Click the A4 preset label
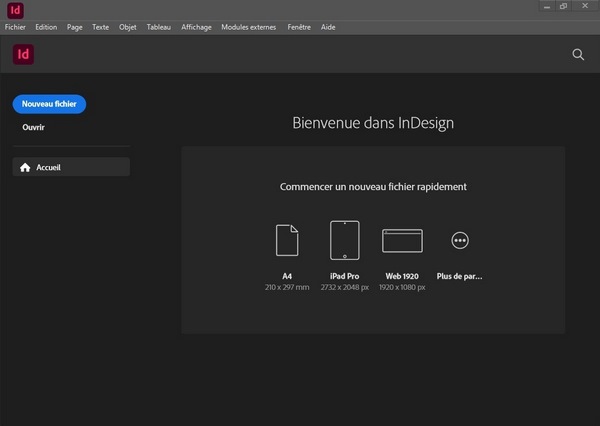Viewport: 600px width, 426px height. 287,276
